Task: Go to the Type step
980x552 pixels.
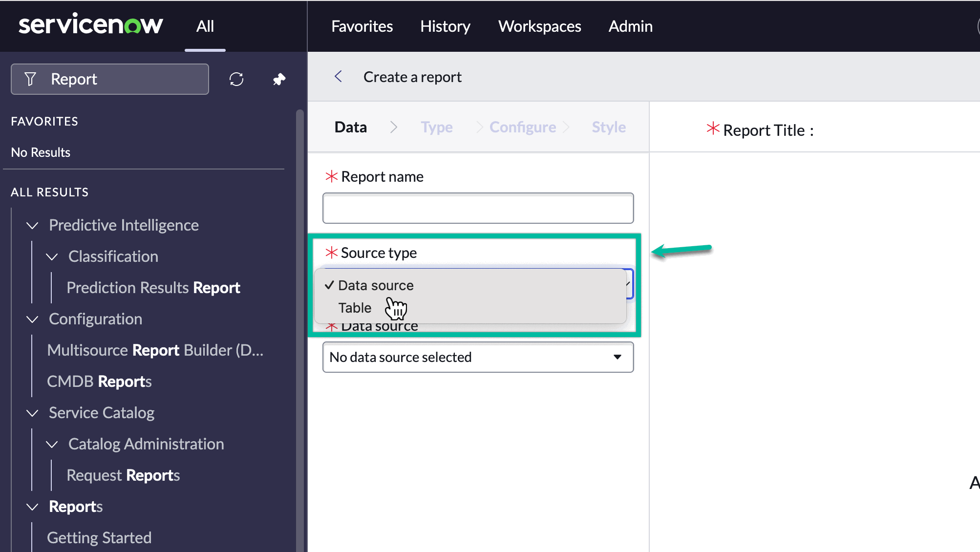Action: pos(437,127)
